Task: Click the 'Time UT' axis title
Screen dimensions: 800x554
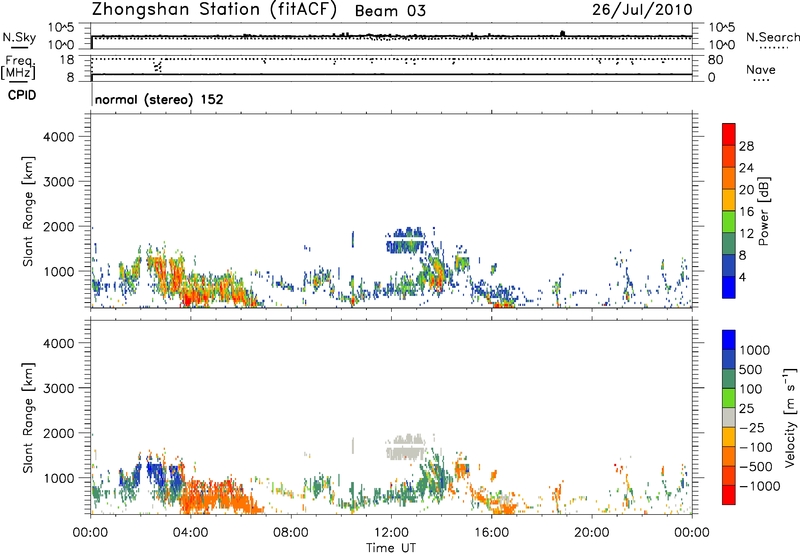Action: (x=391, y=548)
